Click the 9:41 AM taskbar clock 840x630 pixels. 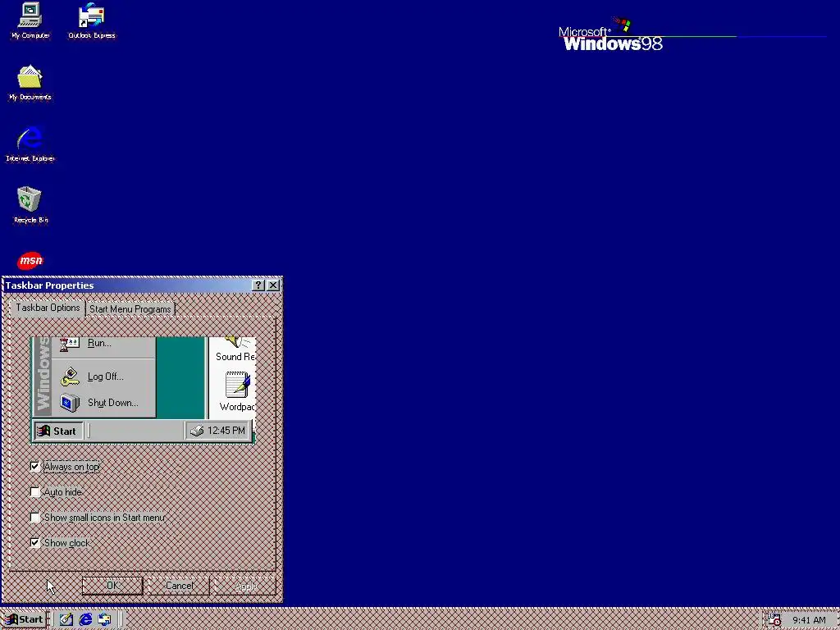(x=809, y=620)
